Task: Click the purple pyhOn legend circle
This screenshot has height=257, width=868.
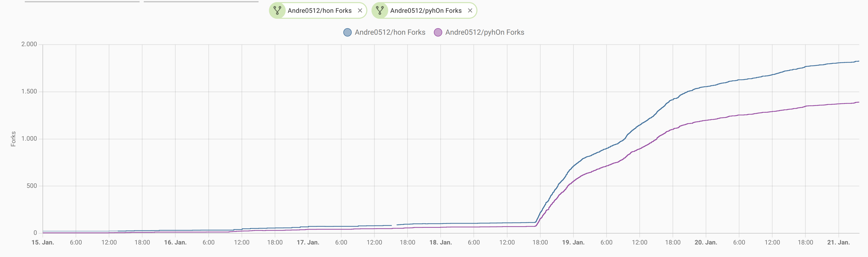Action: pyautogui.click(x=438, y=32)
